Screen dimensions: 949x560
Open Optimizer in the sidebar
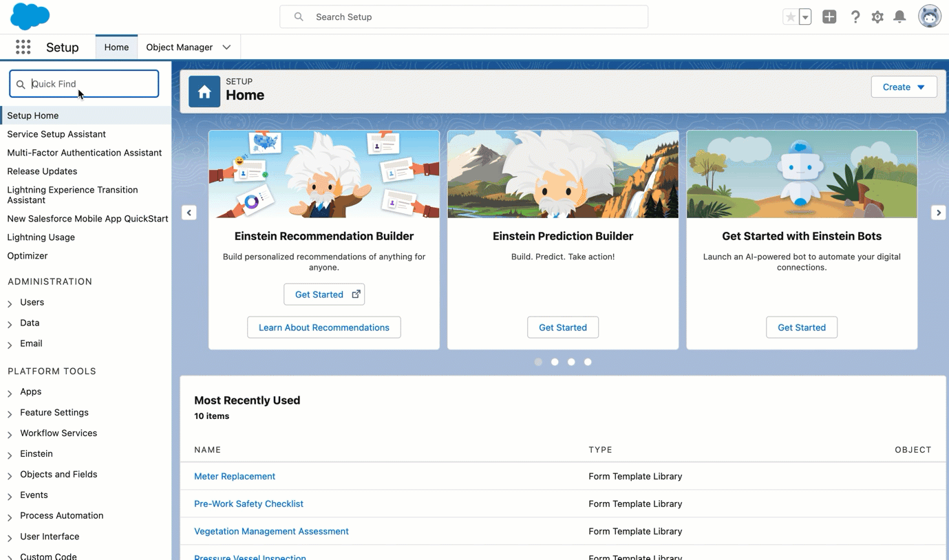point(28,256)
